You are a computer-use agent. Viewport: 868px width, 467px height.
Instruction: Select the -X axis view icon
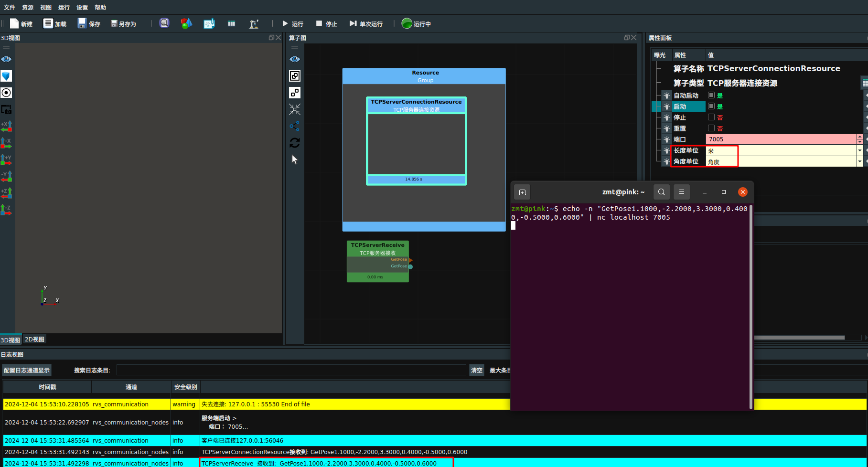tap(6, 143)
